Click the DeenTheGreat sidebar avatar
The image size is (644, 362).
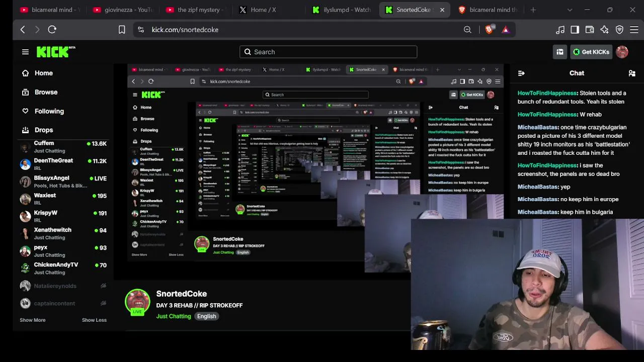pyautogui.click(x=25, y=164)
